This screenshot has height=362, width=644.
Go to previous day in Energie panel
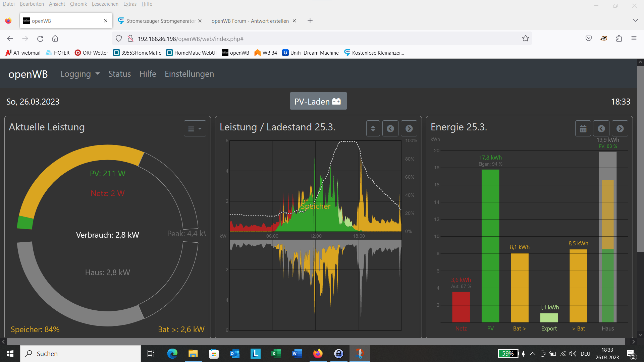coord(601,129)
